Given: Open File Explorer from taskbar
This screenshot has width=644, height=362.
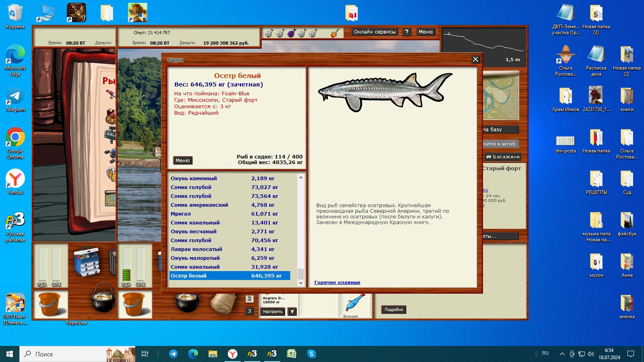Looking at the screenshot, I should (213, 354).
